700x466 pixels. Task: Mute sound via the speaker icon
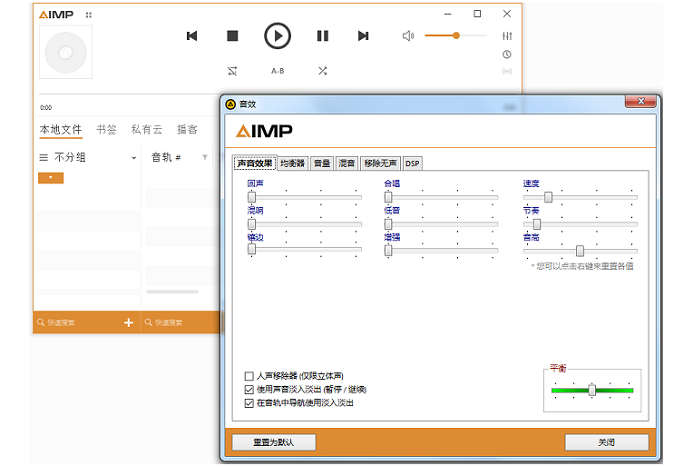[408, 36]
